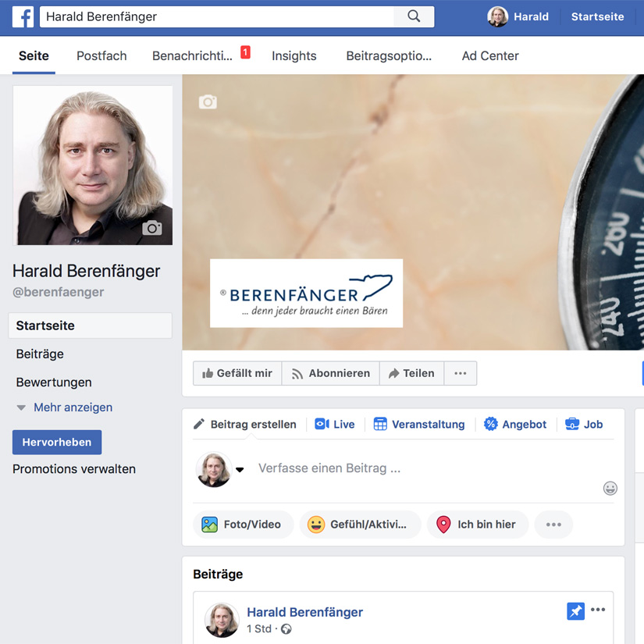The image size is (644, 644).
Task: Click the Verfasse einen Beitrag field
Action: pyautogui.click(x=422, y=468)
